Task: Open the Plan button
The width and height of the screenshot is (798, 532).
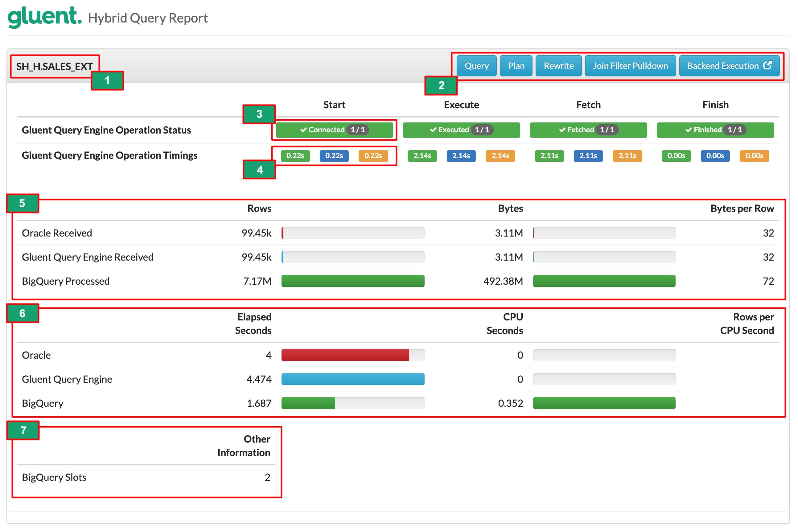Action: pyautogui.click(x=516, y=66)
